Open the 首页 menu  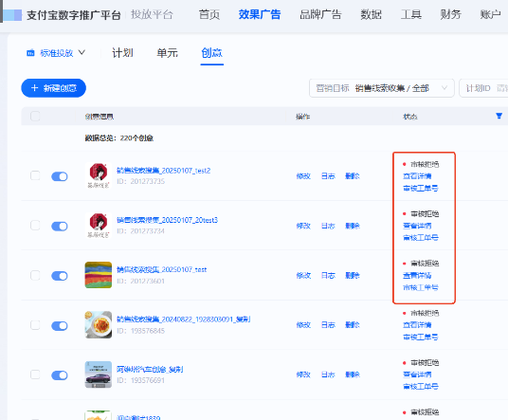[209, 14]
